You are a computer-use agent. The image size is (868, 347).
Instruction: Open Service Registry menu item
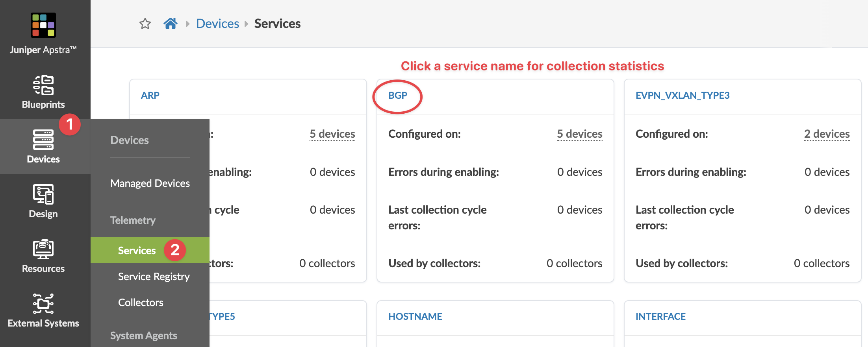[x=154, y=277]
